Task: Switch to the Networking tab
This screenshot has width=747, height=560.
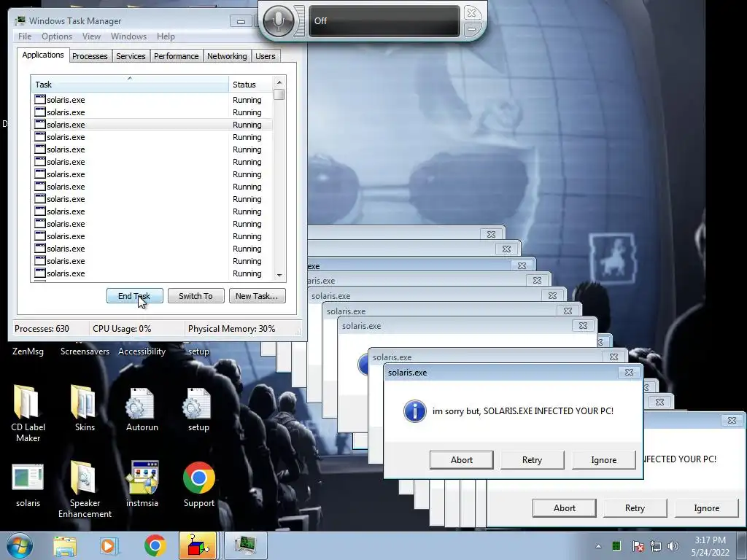Action: pos(227,56)
